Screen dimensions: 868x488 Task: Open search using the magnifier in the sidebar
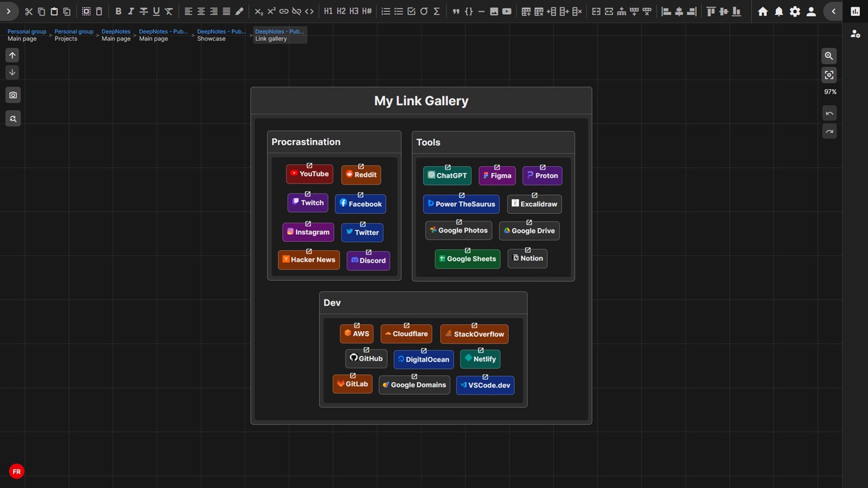point(12,118)
